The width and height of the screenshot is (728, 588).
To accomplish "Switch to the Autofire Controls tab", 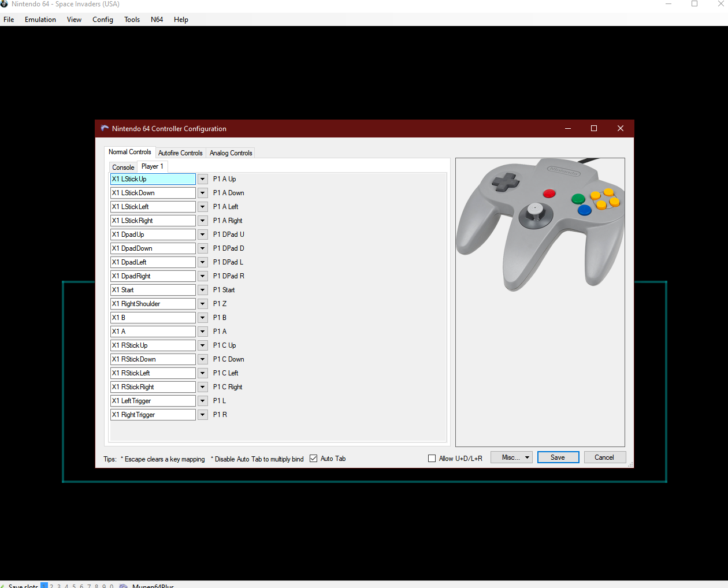I will coord(180,153).
